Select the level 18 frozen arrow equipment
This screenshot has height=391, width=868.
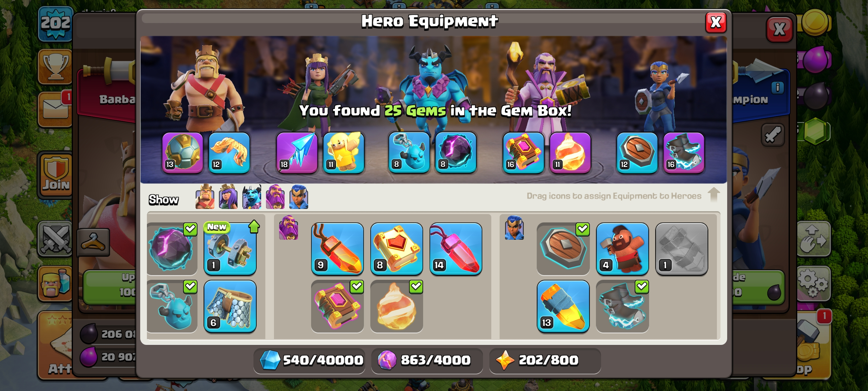click(x=297, y=153)
